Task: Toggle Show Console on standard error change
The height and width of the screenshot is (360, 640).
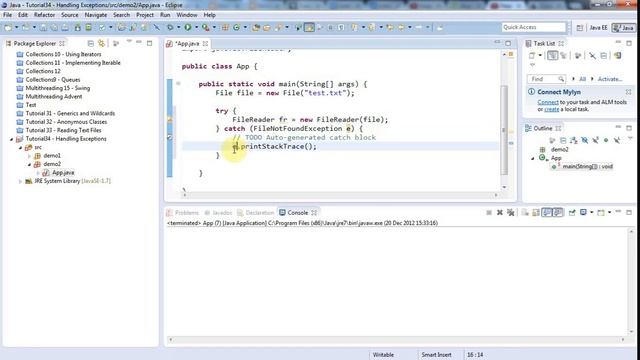Action: 558,213
